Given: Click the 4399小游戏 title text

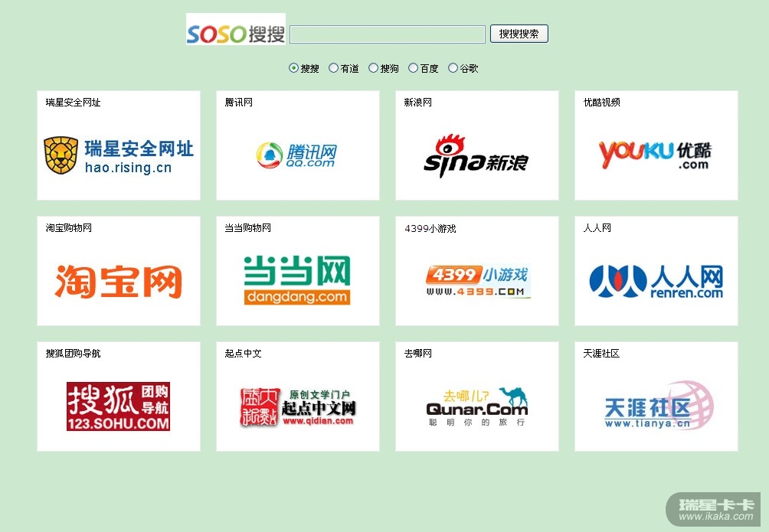Looking at the screenshot, I should pyautogui.click(x=430, y=228).
